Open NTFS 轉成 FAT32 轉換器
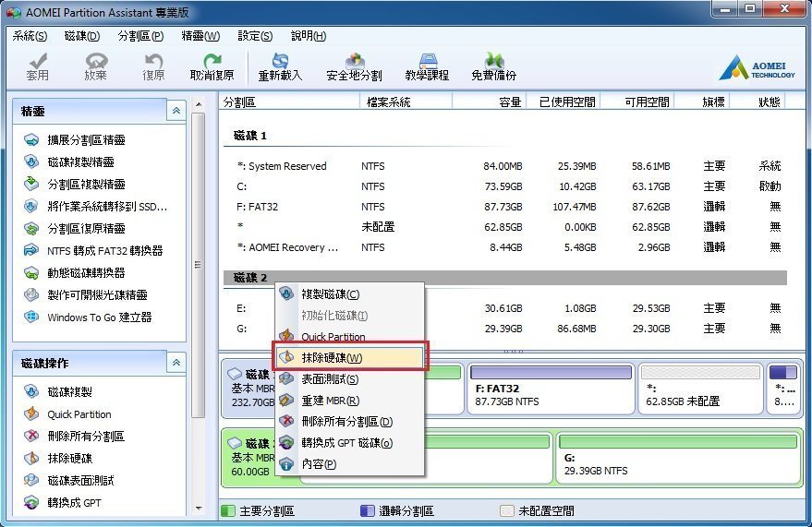This screenshot has height=527, width=812. (93, 251)
